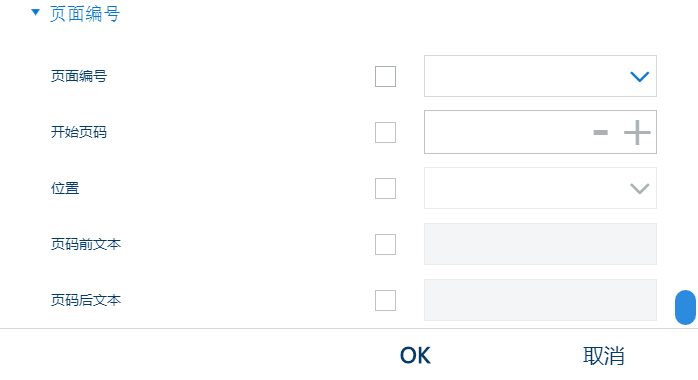The height and width of the screenshot is (380, 698).
Task: Click the plus icon in 开始页码
Action: [x=637, y=132]
